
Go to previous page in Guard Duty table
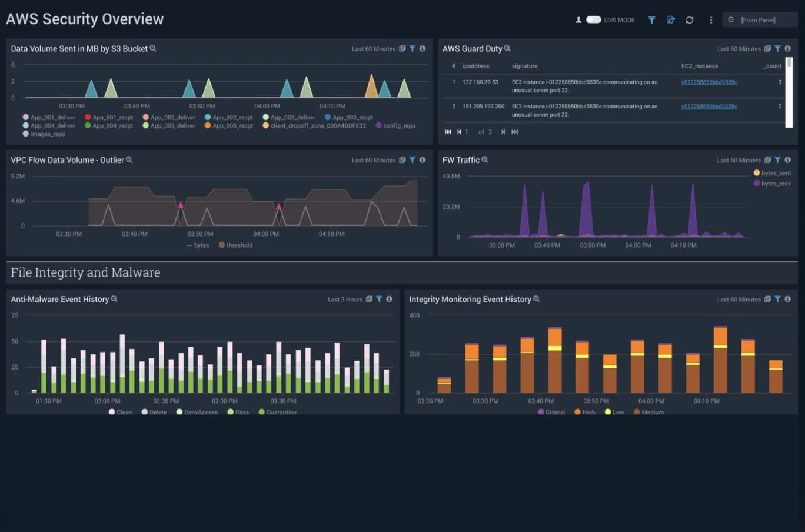pyautogui.click(x=459, y=132)
